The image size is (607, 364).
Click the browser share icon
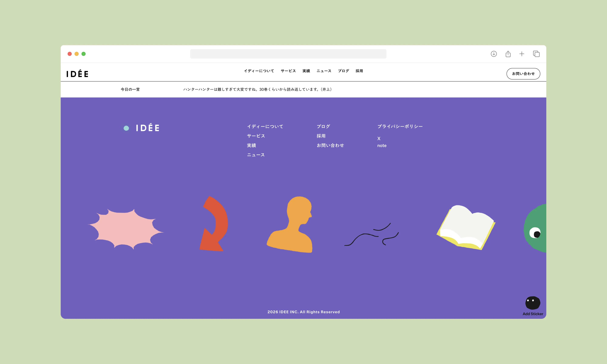point(508,54)
